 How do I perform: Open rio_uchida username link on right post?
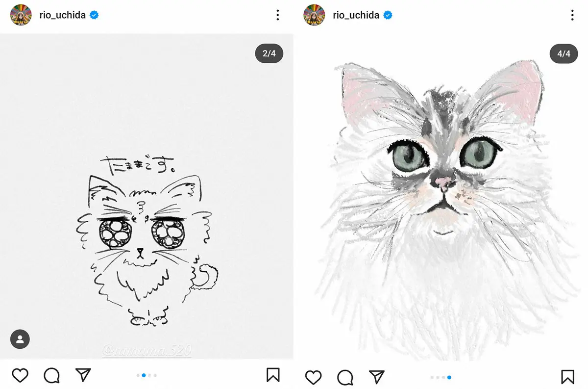click(x=356, y=15)
